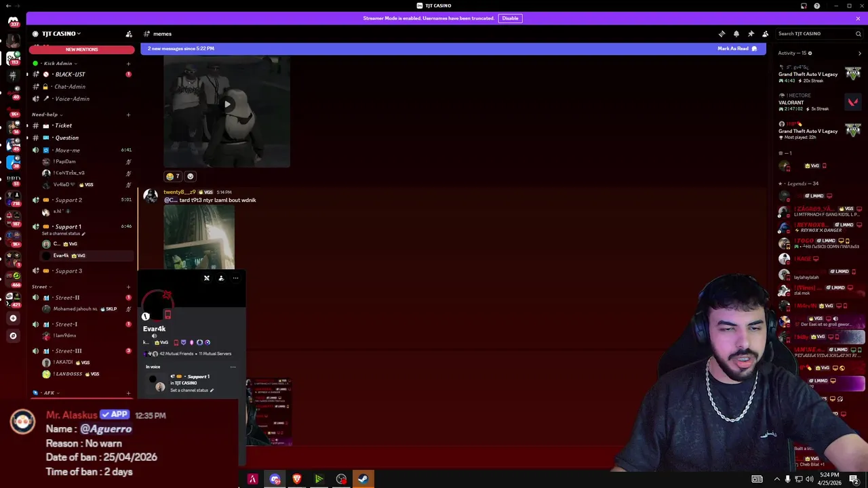Click Mark As Read button
This screenshot has height=488, width=868.
737,49
